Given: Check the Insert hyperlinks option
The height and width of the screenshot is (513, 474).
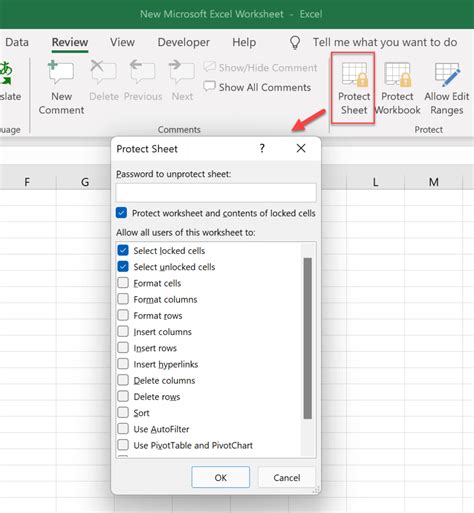Looking at the screenshot, I should click(x=123, y=364).
